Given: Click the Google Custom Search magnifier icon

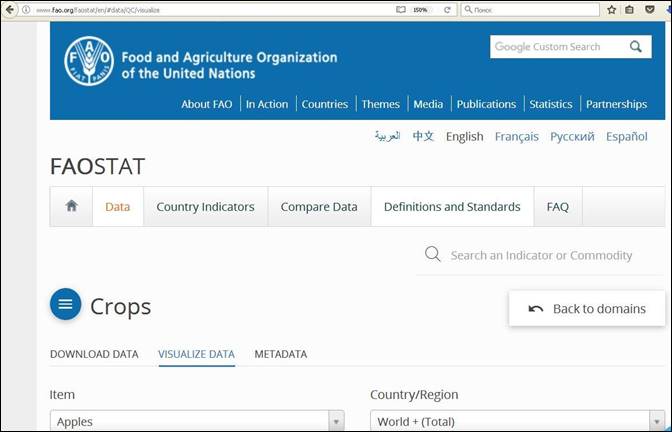Looking at the screenshot, I should [x=635, y=47].
